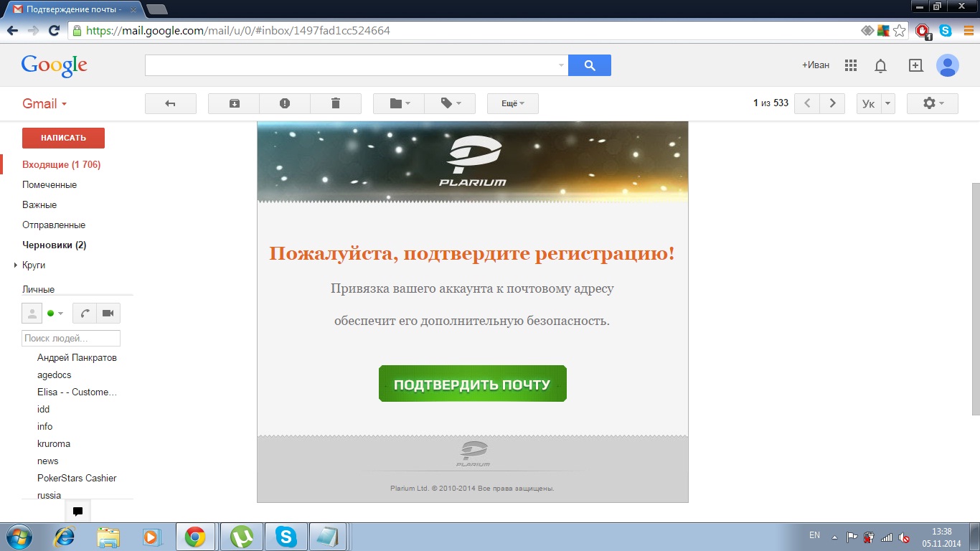Archive this email
This screenshot has height=551, width=980.
(234, 103)
